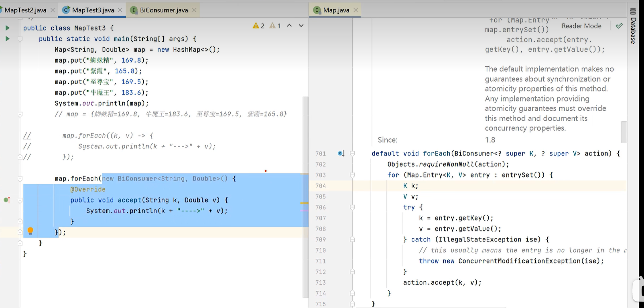Close the MapTest3.java tab

120,10
